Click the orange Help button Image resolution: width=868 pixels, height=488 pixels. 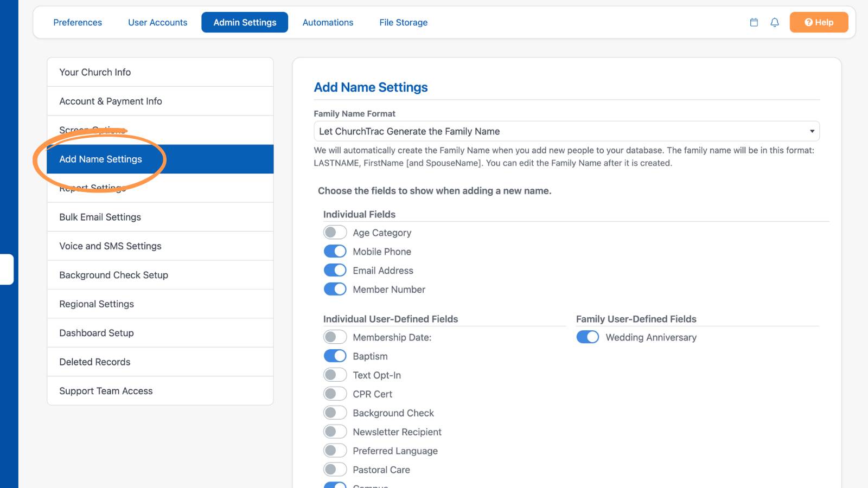819,22
